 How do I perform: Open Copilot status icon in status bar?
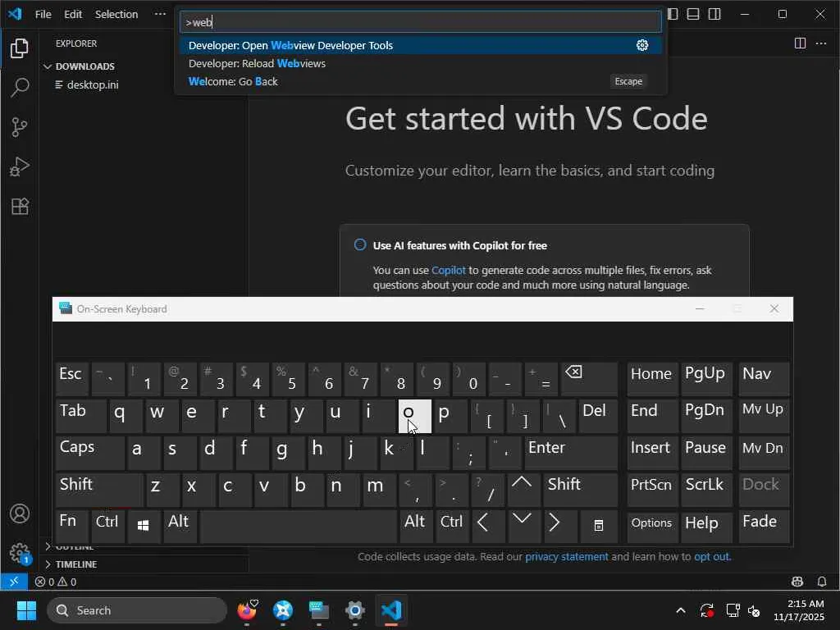tap(797, 582)
